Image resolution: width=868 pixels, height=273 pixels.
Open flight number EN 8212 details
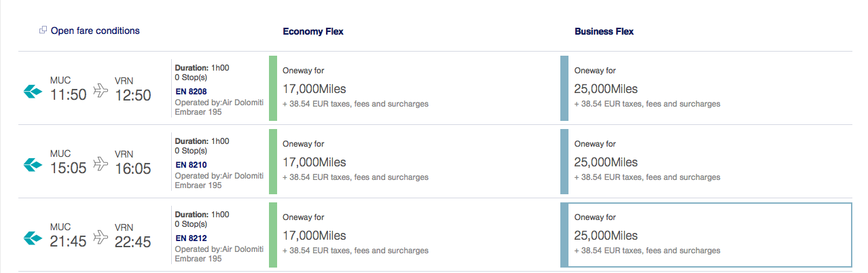tap(191, 238)
